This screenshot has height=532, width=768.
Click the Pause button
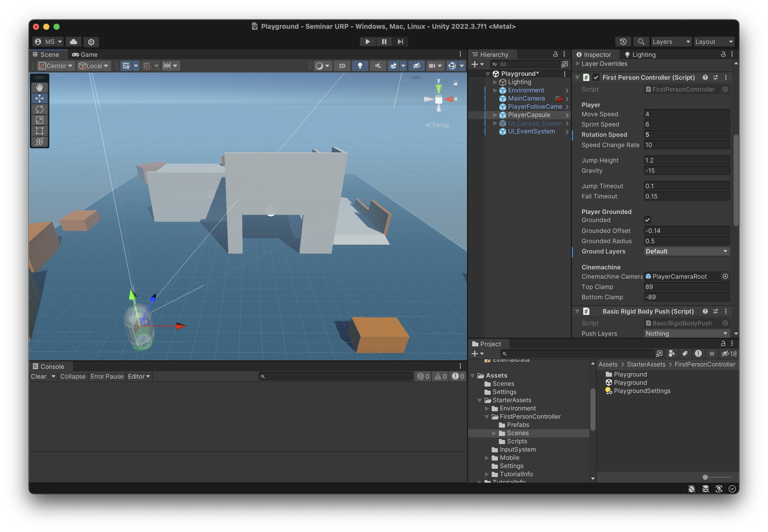click(x=384, y=42)
